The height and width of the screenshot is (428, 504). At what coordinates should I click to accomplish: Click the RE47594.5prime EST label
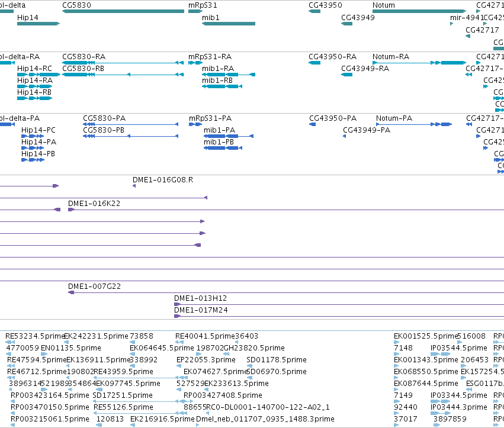pos(36,360)
